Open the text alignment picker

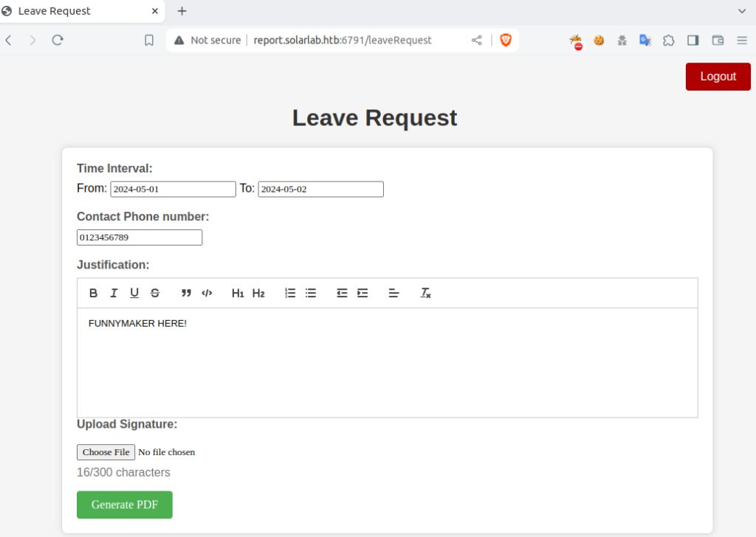(x=394, y=293)
